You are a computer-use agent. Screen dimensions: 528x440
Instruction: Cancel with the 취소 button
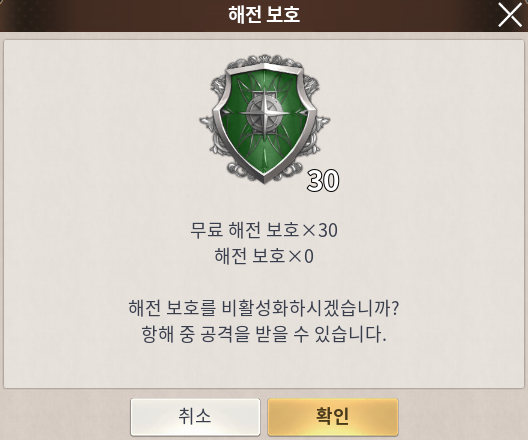[195, 416]
